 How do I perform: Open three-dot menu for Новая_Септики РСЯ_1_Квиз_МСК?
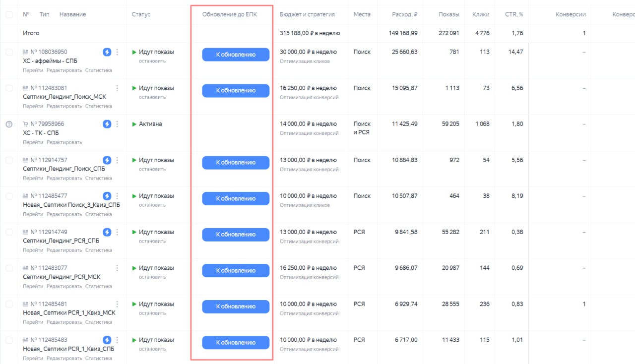(x=117, y=304)
